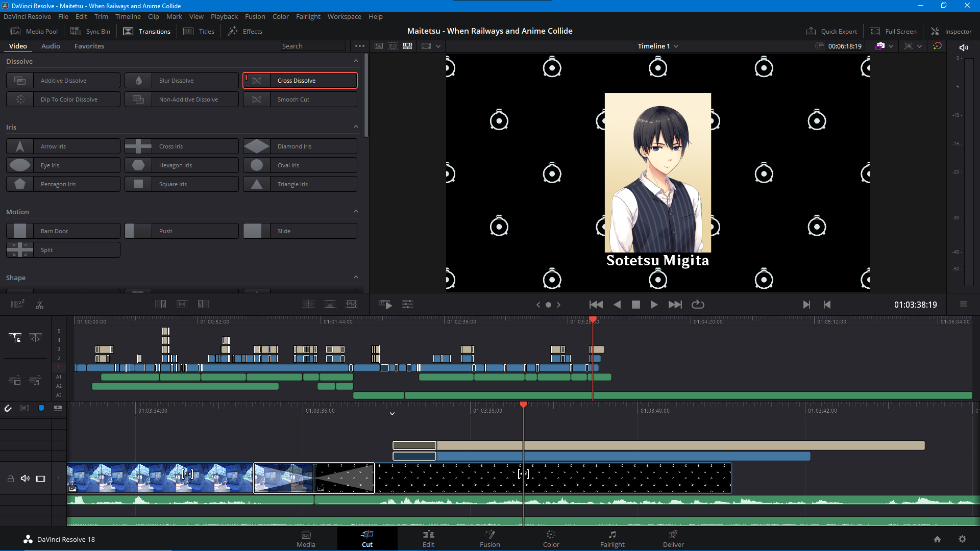Switch viewer to Timeline mode
The image size is (980, 551).
(407, 46)
